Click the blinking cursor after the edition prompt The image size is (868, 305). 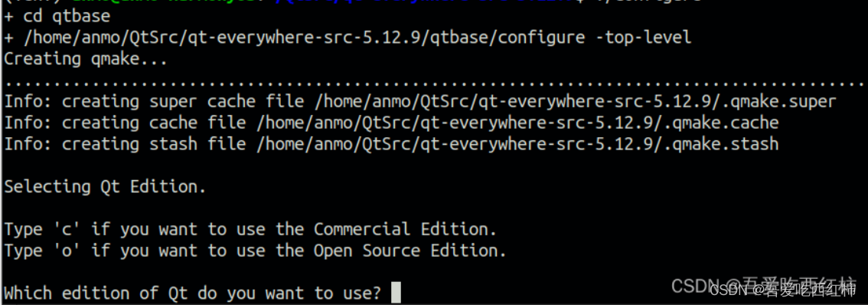click(x=396, y=292)
